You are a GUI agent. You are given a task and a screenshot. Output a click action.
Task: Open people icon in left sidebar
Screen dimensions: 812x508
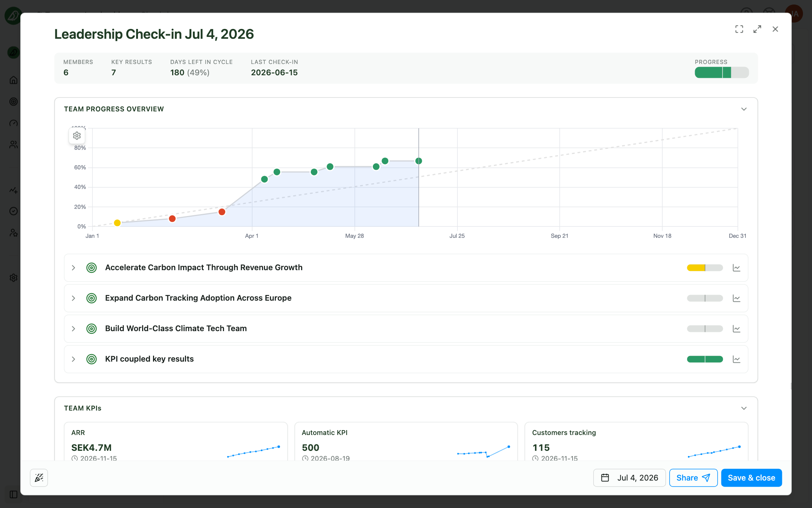(14, 145)
